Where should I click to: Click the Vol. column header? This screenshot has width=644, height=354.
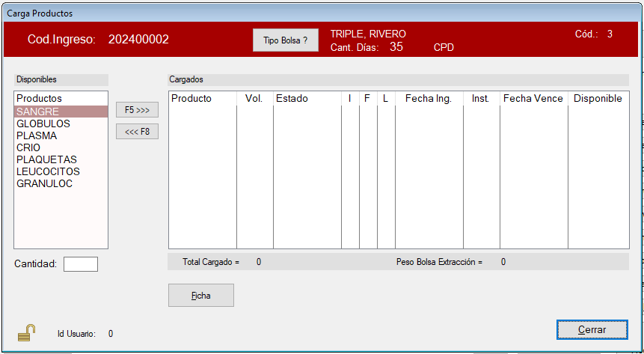(254, 99)
